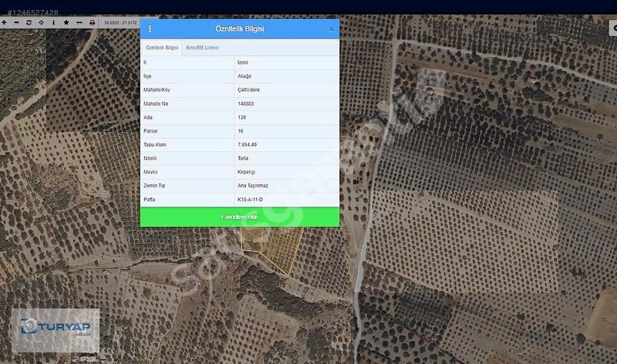The height and width of the screenshot is (364, 617).
Task: Open the three-dot menu in panel header
Action: (x=150, y=29)
